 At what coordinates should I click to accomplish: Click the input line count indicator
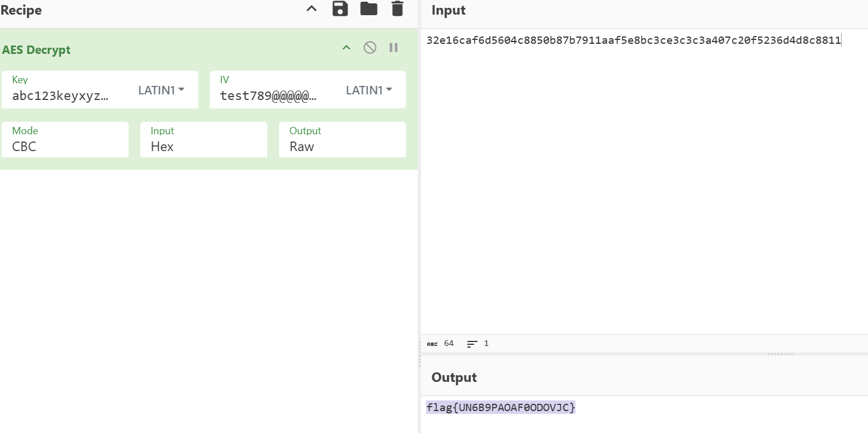point(478,343)
